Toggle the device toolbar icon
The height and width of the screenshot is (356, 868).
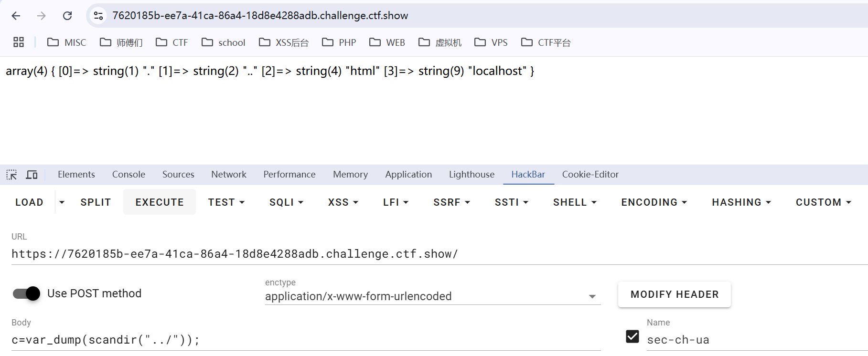(32, 175)
